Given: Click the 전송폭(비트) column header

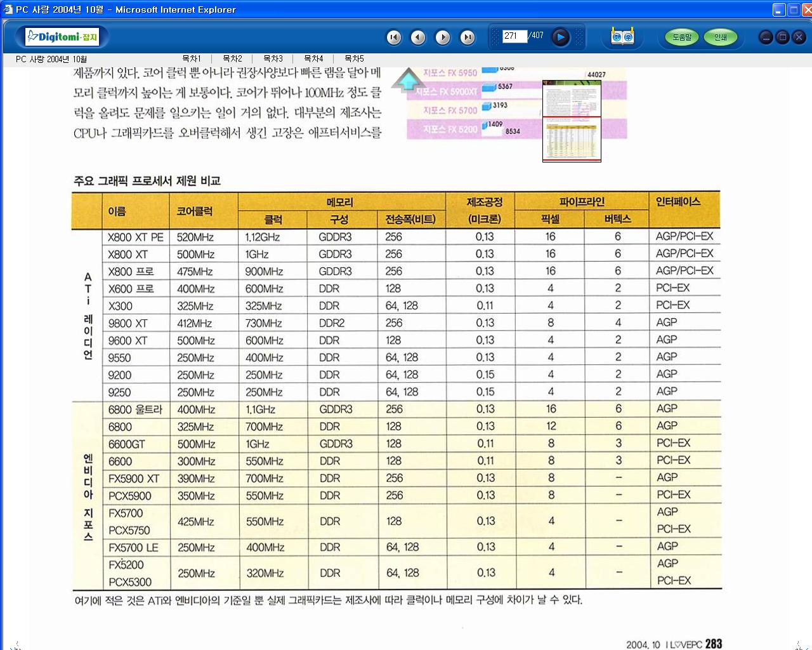Looking at the screenshot, I should [410, 220].
